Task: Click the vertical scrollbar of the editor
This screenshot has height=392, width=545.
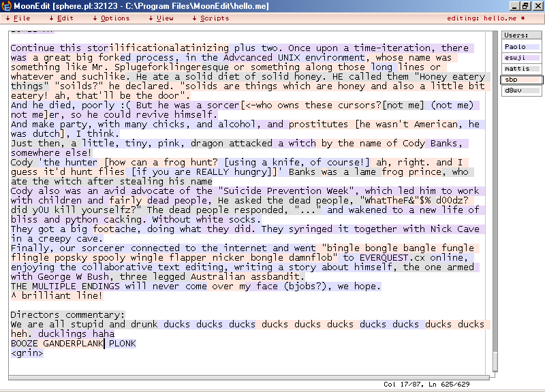Action: click(494, 204)
